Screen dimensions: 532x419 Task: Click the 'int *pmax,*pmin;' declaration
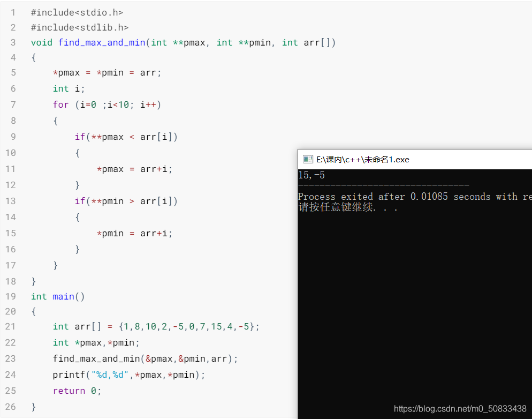96,342
